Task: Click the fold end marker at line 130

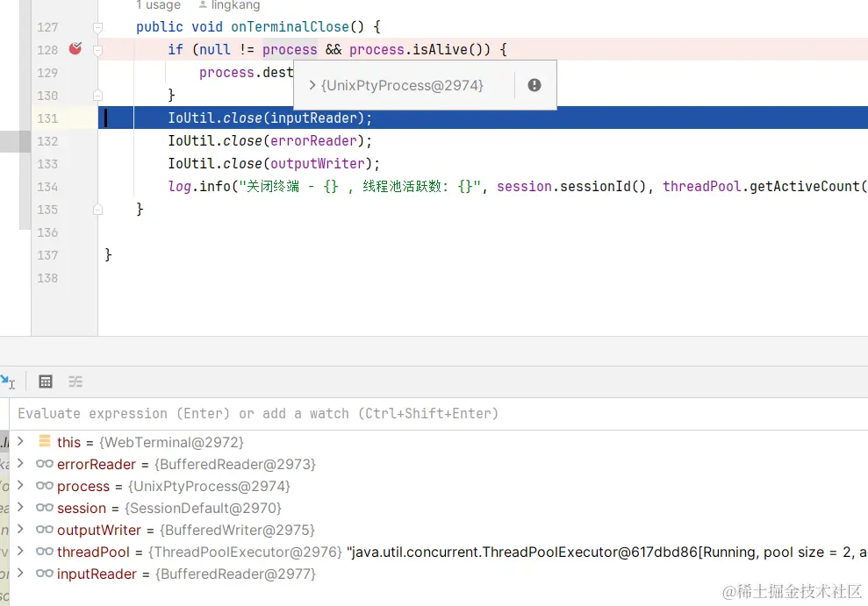Action: click(x=97, y=95)
